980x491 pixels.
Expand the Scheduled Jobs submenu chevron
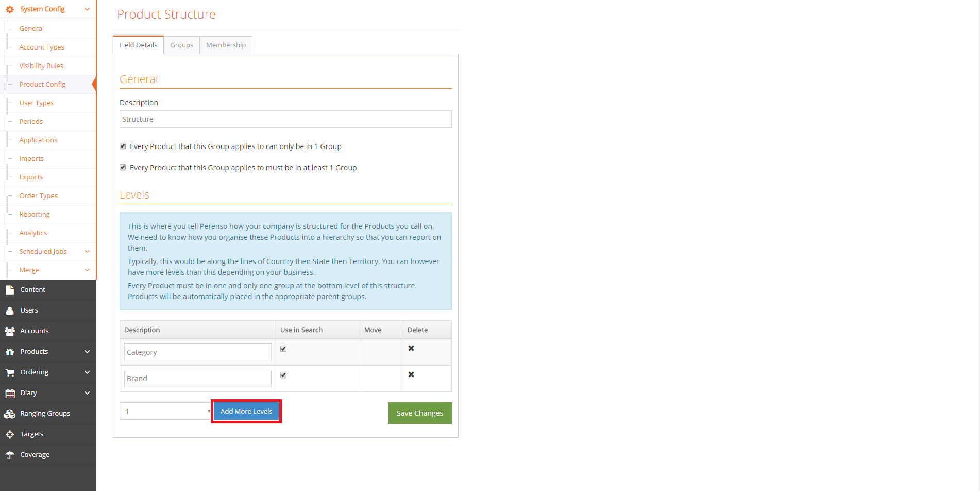[87, 252]
